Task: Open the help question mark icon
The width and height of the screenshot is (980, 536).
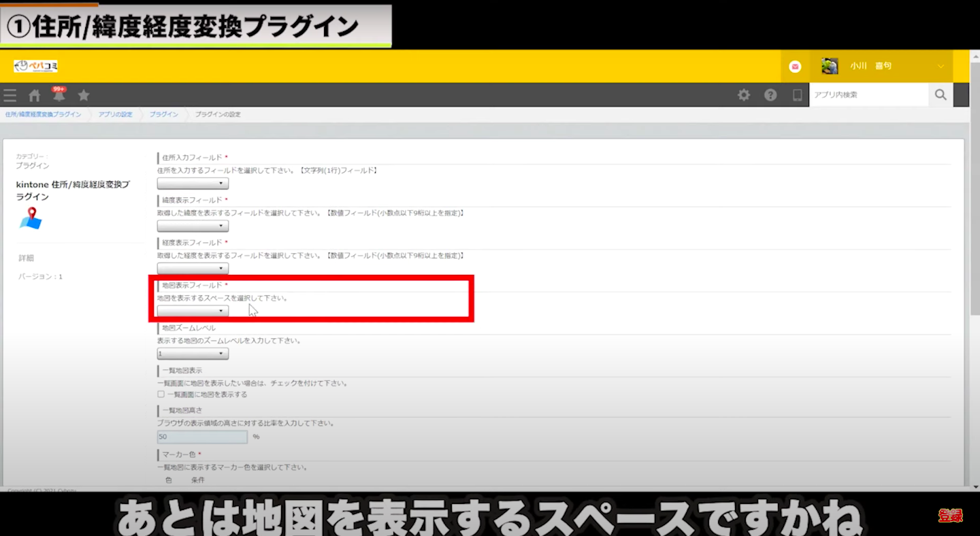Action: [770, 95]
